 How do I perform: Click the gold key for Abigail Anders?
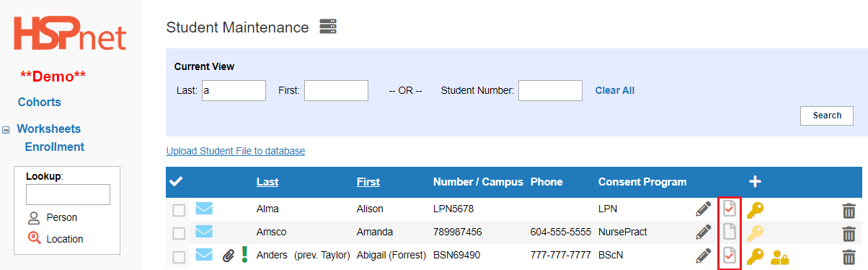755,256
